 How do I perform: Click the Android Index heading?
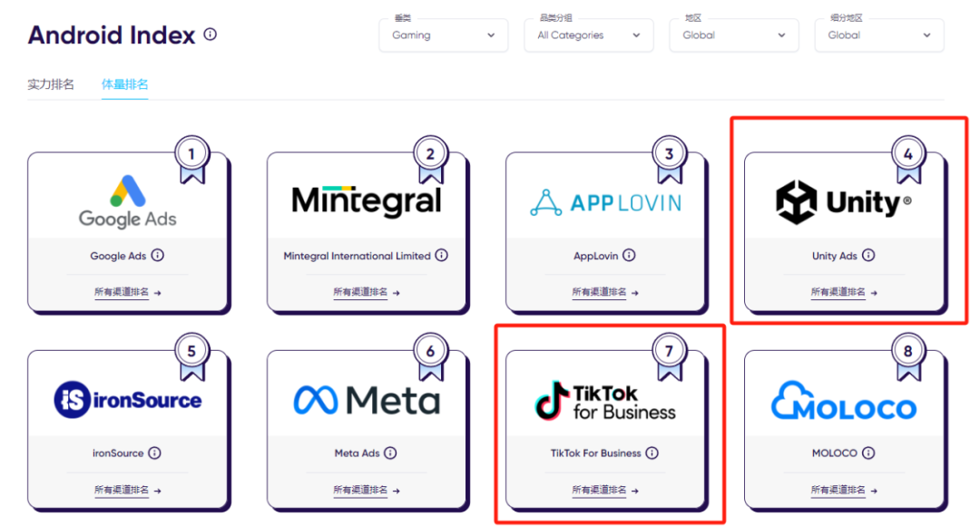tap(112, 35)
